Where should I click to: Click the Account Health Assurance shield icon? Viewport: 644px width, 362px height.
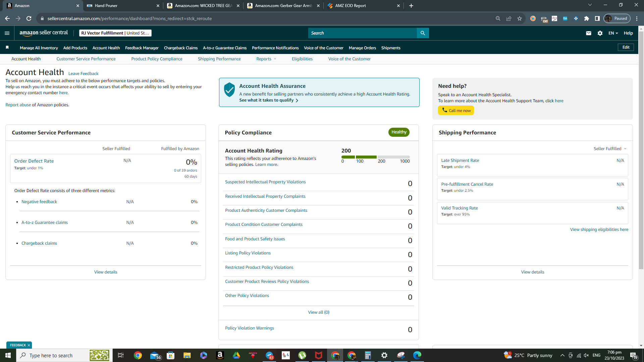point(229,90)
